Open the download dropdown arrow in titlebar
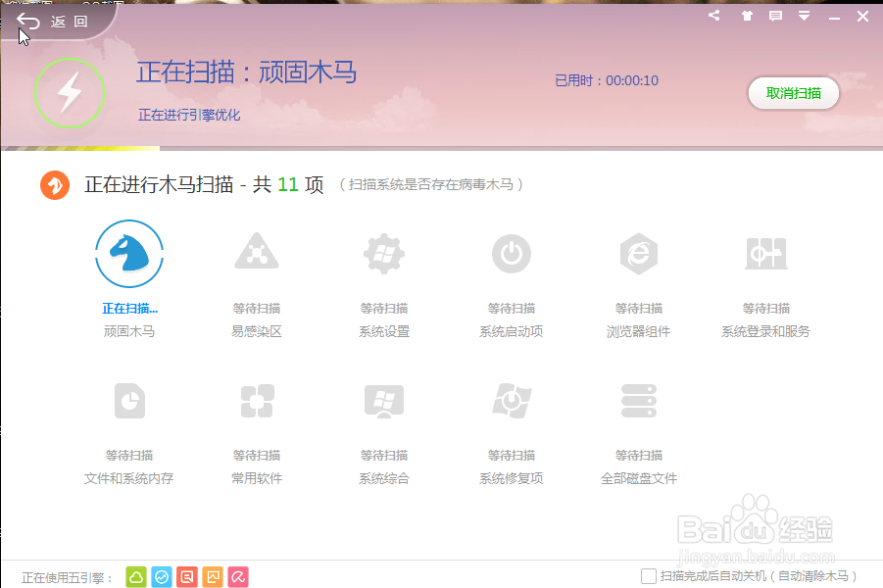The height and width of the screenshot is (588, 883). coord(806,16)
